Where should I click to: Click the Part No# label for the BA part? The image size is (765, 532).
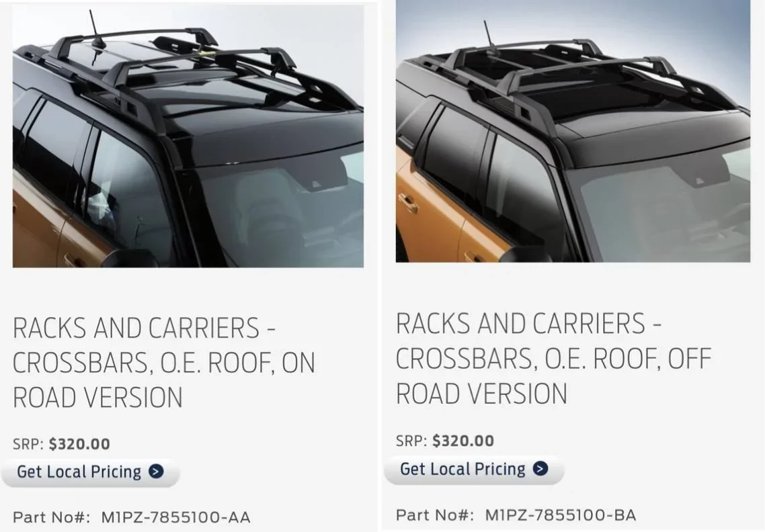[x=435, y=515]
